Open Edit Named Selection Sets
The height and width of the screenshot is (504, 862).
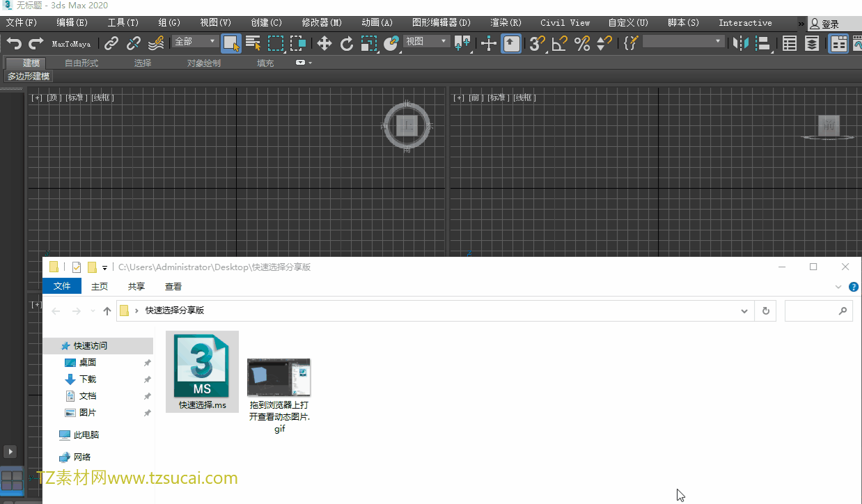point(630,43)
